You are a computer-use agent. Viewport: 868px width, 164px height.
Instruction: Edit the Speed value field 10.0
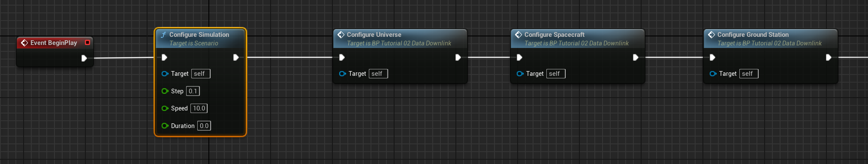(x=199, y=108)
